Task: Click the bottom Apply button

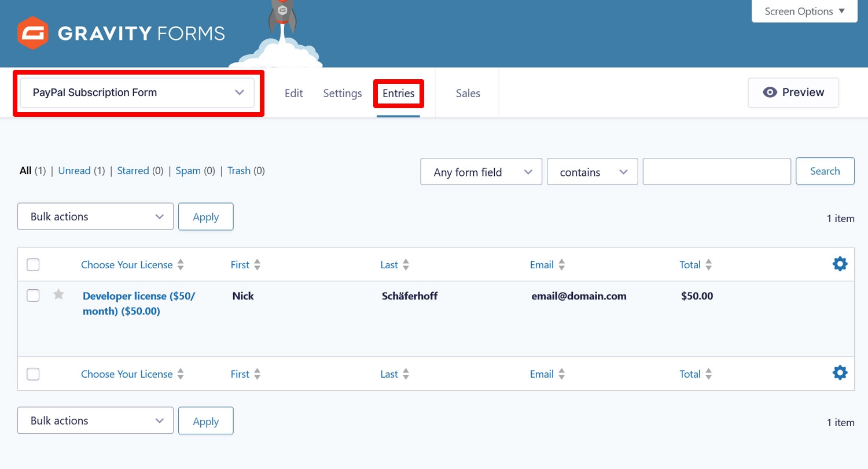Action: (205, 420)
